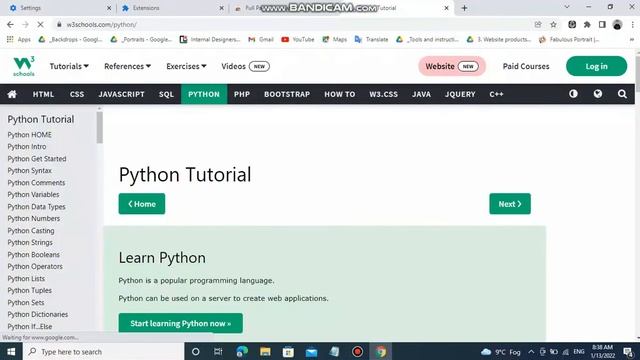Bookmark this page with the star icon

pos(553,24)
